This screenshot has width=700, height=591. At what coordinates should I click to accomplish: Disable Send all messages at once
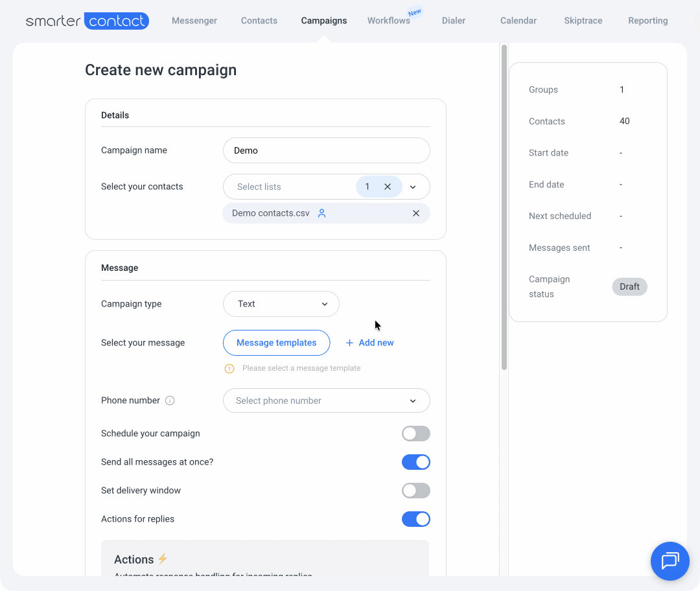pyautogui.click(x=415, y=462)
